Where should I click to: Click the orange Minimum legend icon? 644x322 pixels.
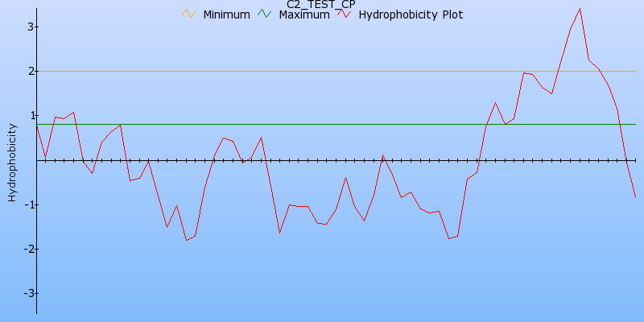189,14
